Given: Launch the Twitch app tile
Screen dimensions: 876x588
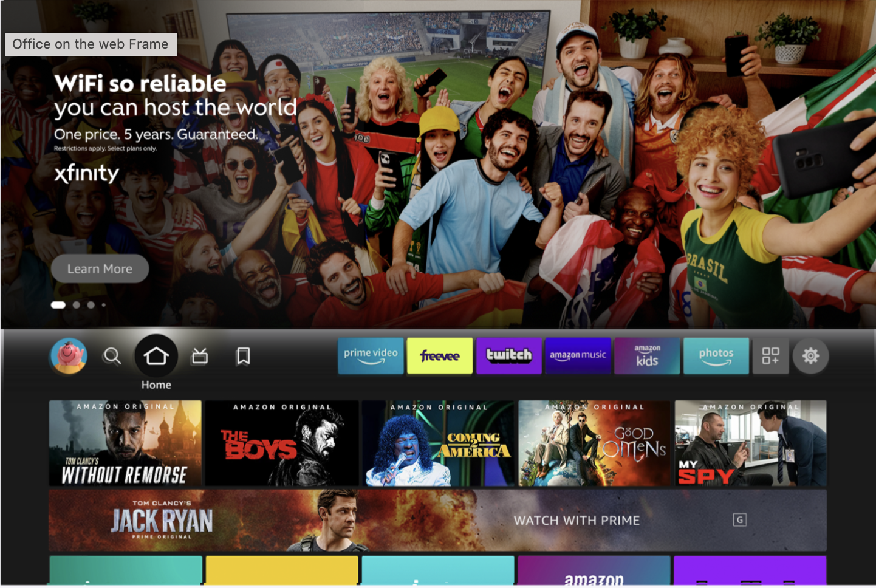Looking at the screenshot, I should [509, 356].
